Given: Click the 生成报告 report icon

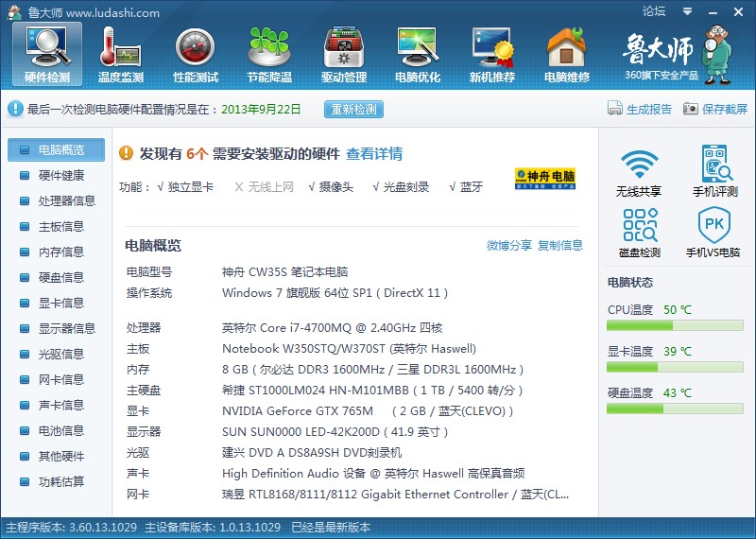Looking at the screenshot, I should pyautogui.click(x=615, y=109).
